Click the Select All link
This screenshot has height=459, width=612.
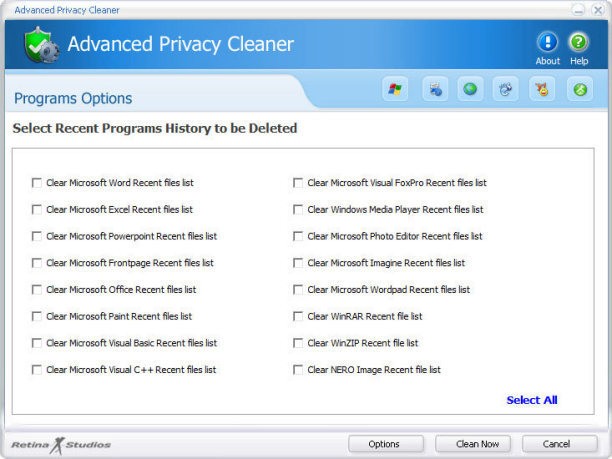point(532,400)
